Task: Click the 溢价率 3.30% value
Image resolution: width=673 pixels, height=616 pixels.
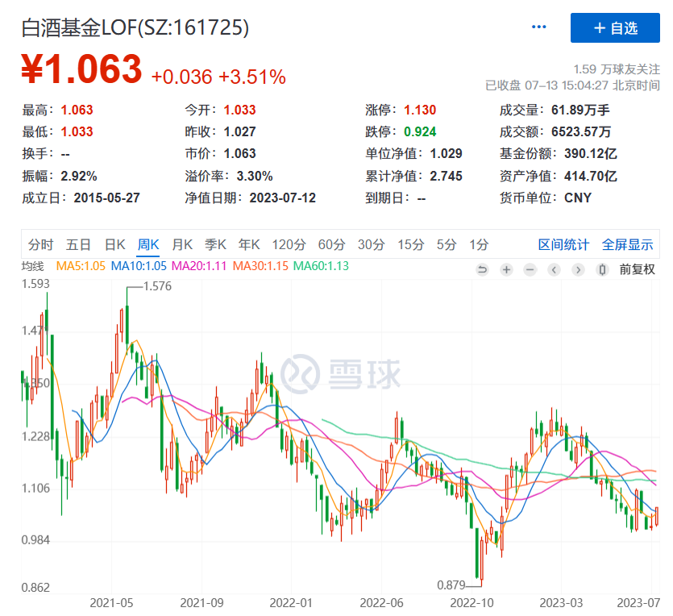Action: (255, 176)
